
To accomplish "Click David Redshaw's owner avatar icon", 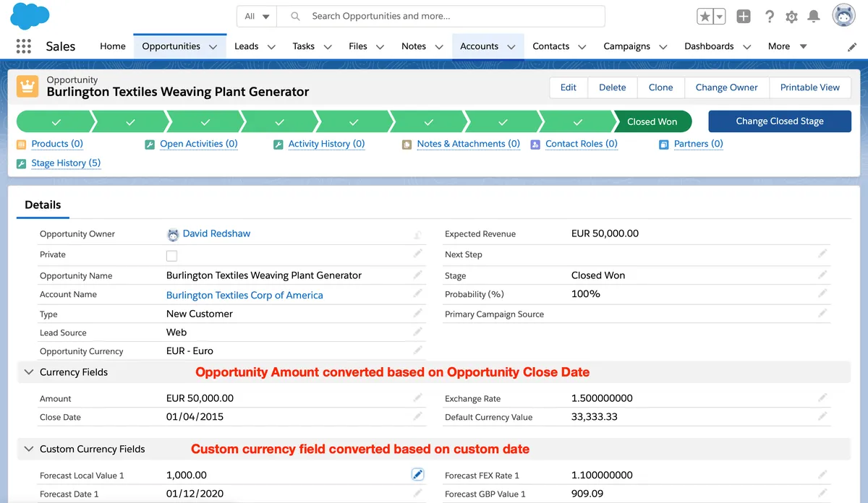I will click(x=173, y=234).
